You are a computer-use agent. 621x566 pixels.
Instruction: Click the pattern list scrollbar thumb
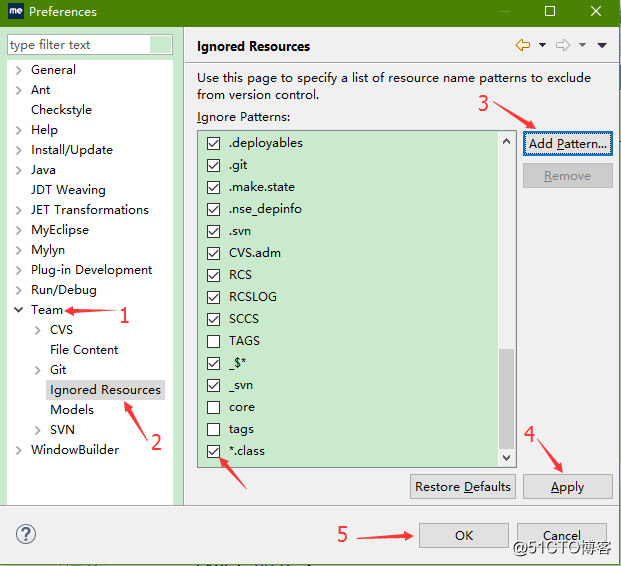point(506,398)
